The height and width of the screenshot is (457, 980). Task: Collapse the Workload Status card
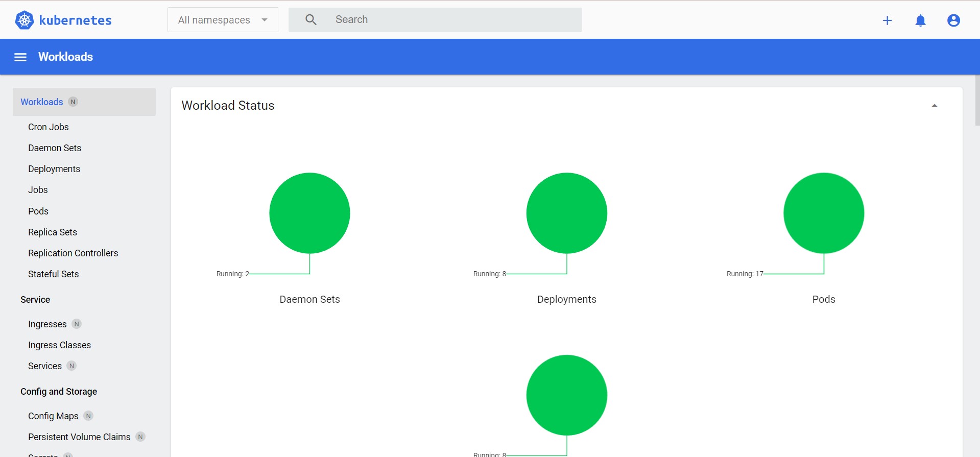pos(934,106)
